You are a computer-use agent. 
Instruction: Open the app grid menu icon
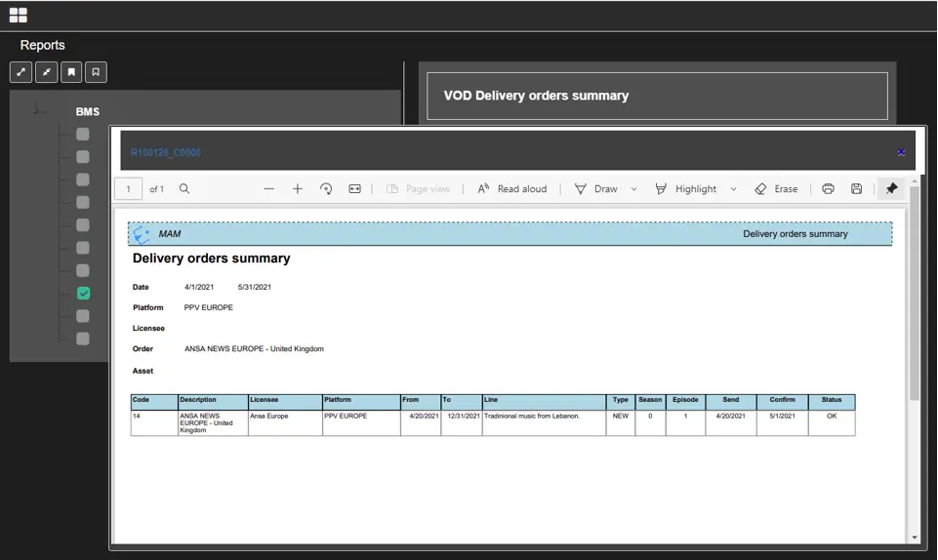point(18,15)
